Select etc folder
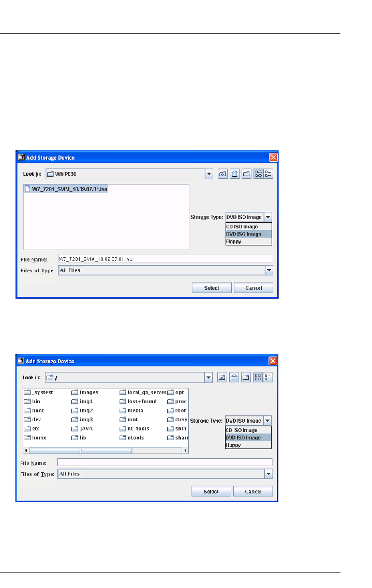372x588 pixels. 32,429
